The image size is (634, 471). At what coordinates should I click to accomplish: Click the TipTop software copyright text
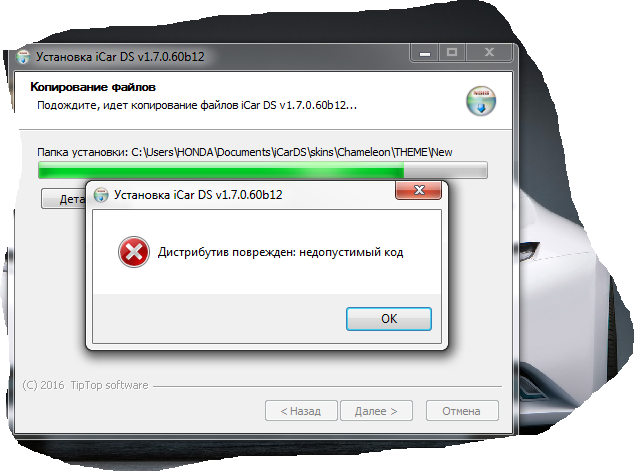(x=85, y=385)
